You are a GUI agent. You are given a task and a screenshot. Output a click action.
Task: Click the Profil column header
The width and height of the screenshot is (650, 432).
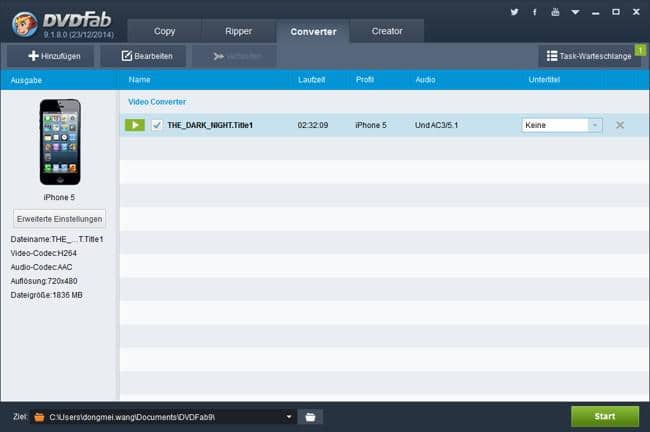364,80
